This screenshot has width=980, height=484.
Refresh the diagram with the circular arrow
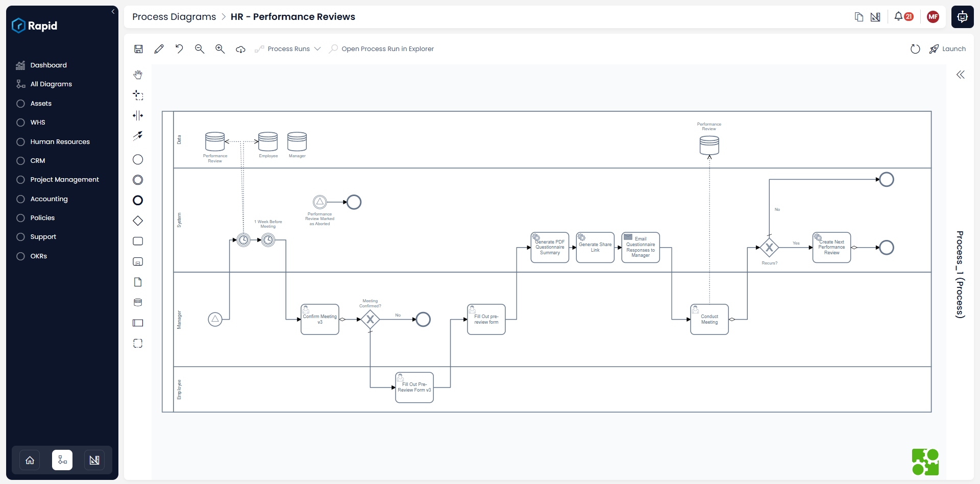(915, 49)
